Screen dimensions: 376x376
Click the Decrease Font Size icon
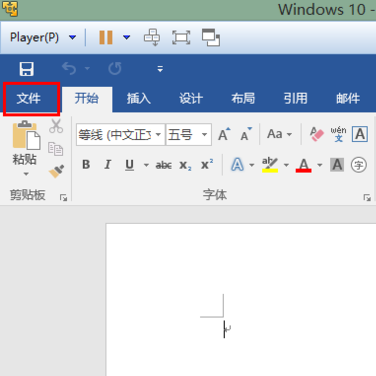(246, 134)
